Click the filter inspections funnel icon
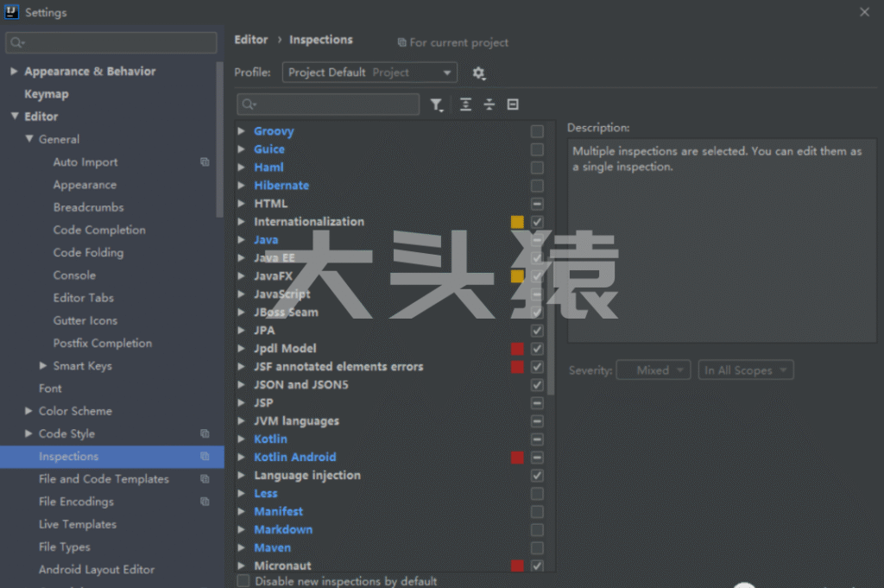 (436, 104)
